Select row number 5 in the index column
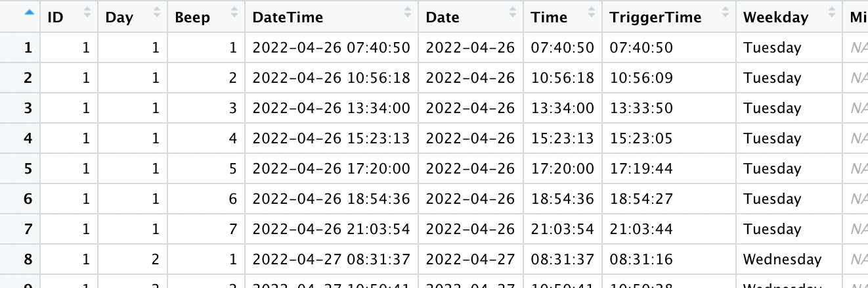The width and height of the screenshot is (868, 288). tap(28, 169)
